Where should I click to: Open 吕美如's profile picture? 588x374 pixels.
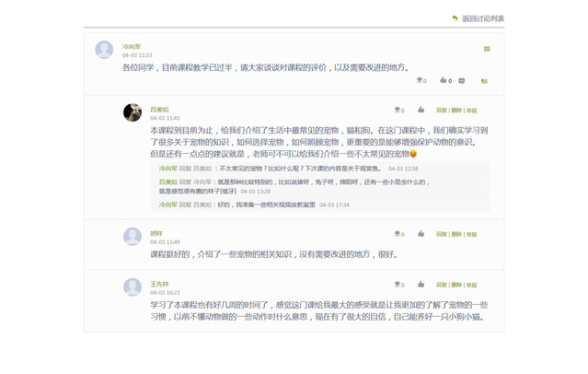(x=132, y=112)
